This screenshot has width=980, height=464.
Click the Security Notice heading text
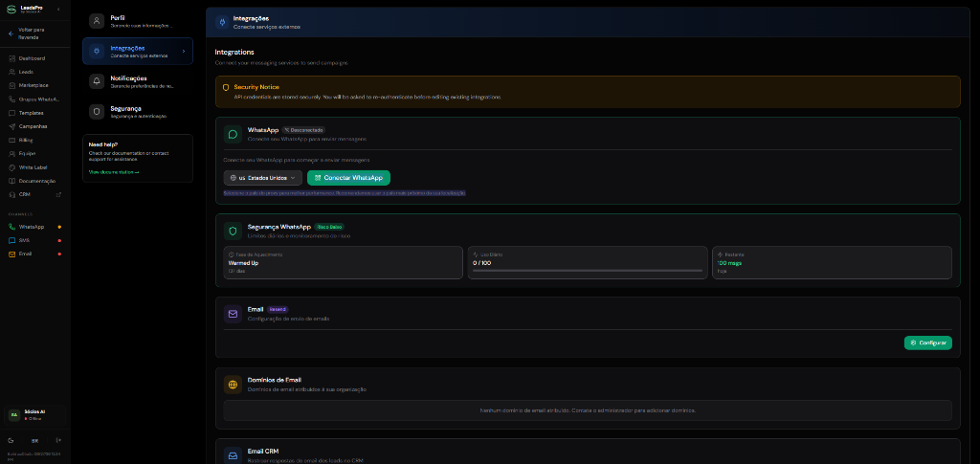256,87
